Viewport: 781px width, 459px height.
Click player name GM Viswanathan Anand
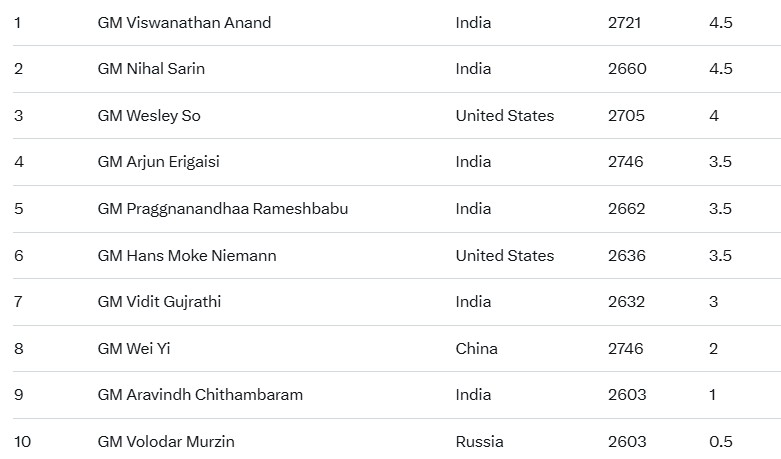click(x=184, y=22)
